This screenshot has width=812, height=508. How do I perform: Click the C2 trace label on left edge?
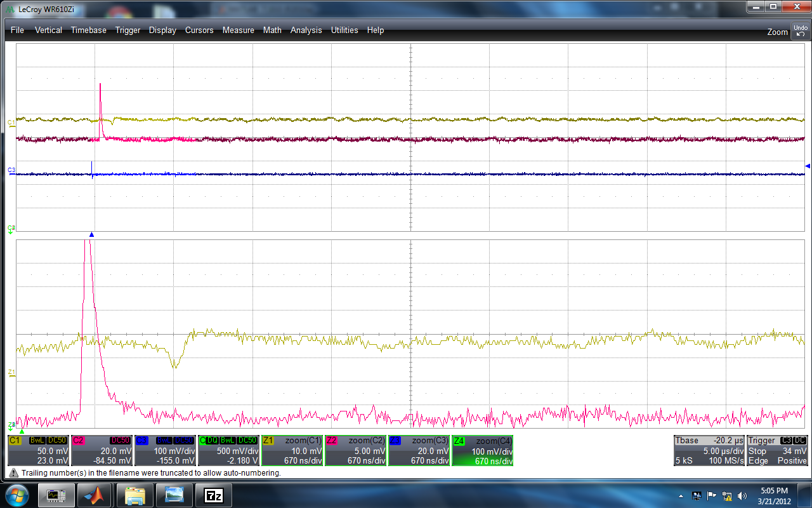(x=11, y=228)
